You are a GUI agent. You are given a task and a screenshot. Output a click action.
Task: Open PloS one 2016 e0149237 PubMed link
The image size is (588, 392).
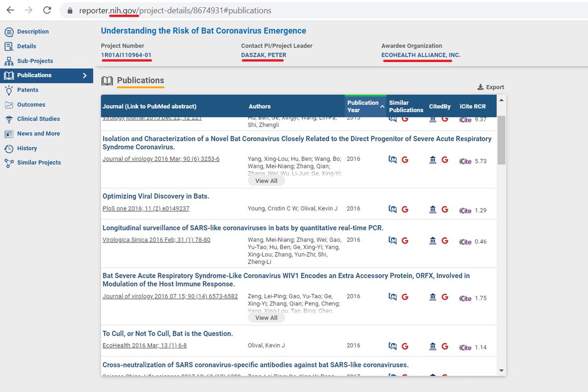point(146,209)
